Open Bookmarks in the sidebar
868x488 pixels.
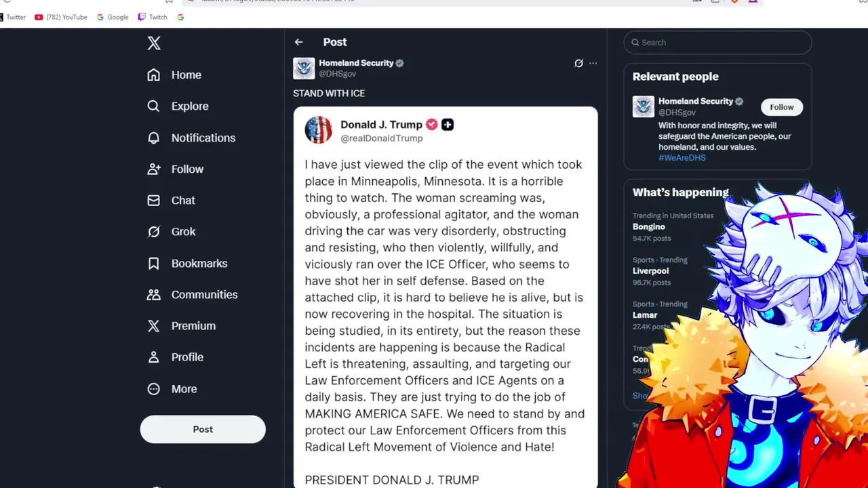pyautogui.click(x=187, y=263)
